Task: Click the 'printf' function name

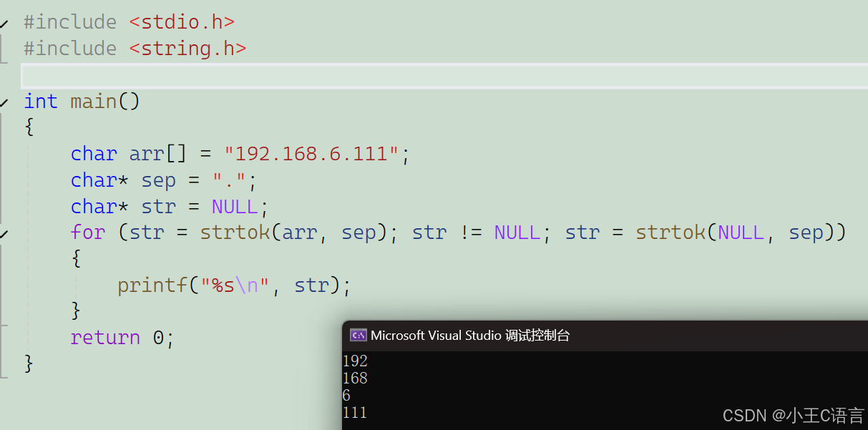Action: coord(152,285)
